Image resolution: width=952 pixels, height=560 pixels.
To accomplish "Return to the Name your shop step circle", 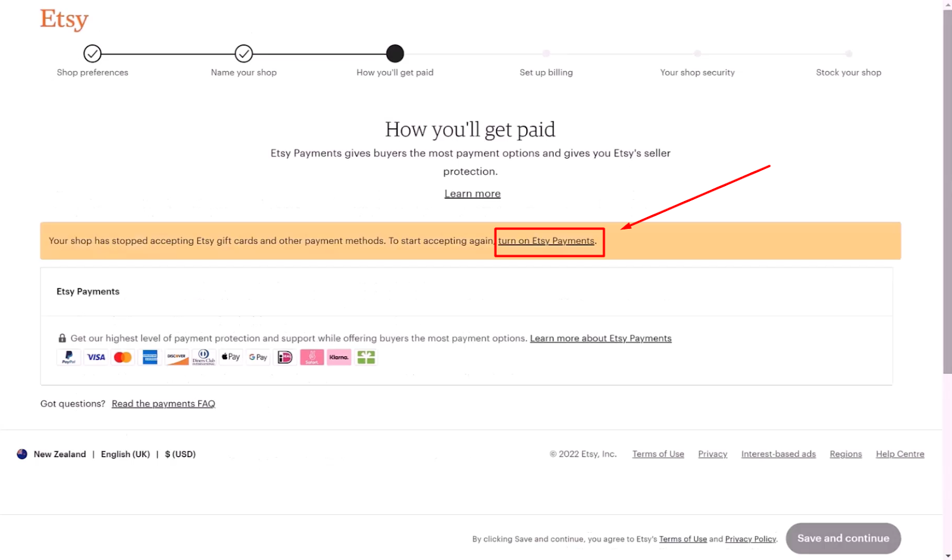I will [x=244, y=54].
